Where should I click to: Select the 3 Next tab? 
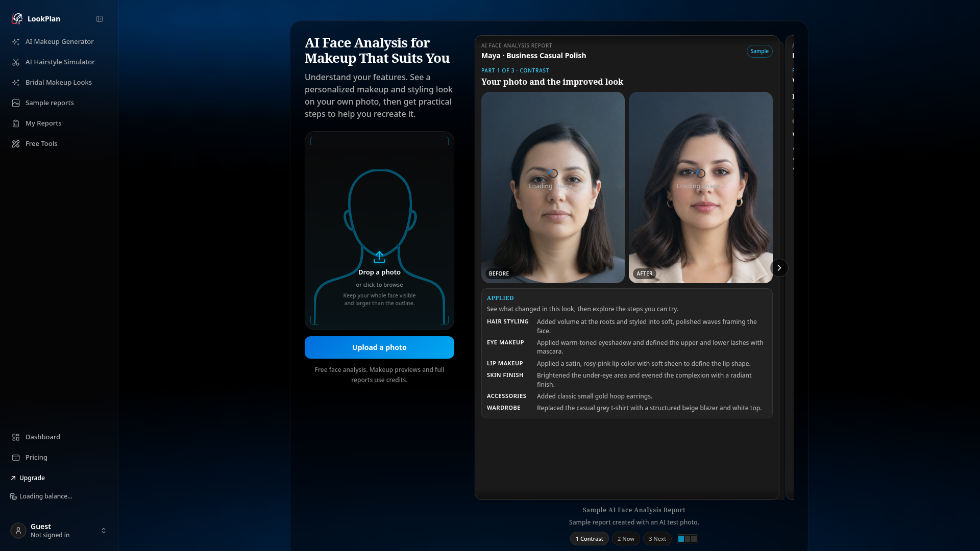[657, 539]
